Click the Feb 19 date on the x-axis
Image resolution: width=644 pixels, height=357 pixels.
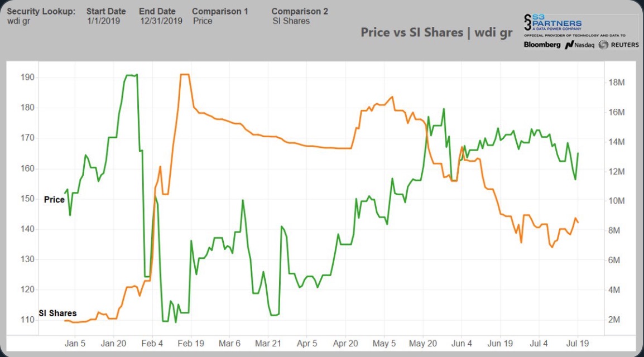click(191, 344)
